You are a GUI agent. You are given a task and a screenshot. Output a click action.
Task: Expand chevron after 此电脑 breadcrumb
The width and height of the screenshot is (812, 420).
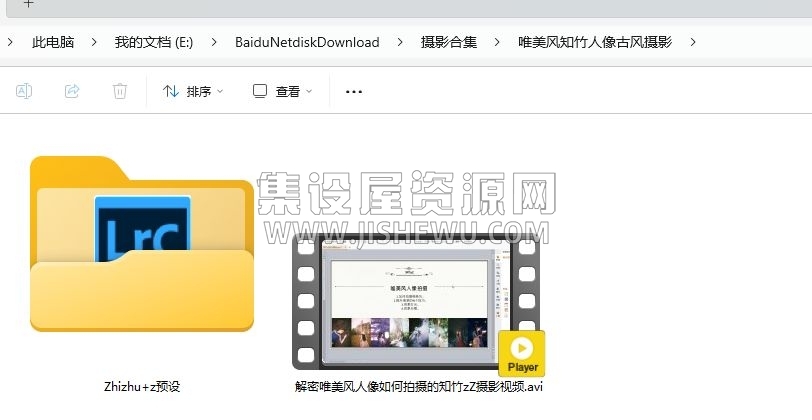click(94, 42)
